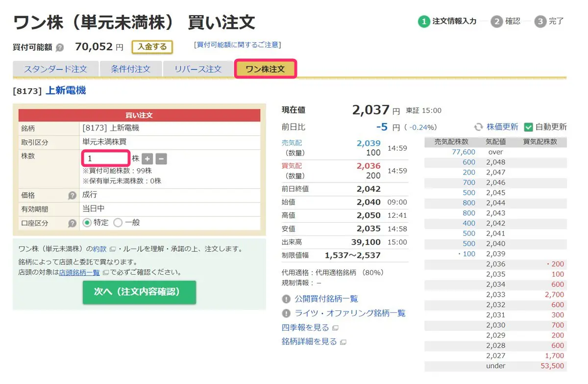Viewport: 588px width, 384px height.
Task: Select the ワン株注文 tab
Action: click(x=265, y=69)
